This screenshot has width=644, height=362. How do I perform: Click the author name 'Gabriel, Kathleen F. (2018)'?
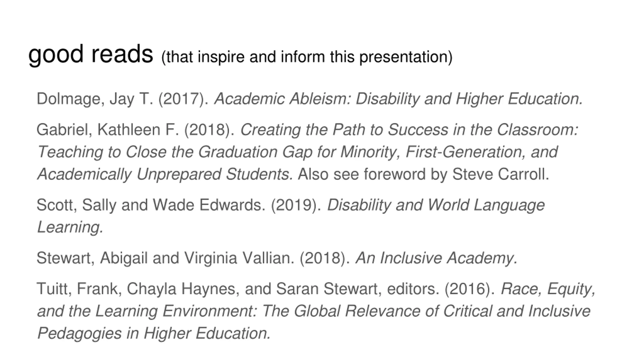tap(136, 130)
